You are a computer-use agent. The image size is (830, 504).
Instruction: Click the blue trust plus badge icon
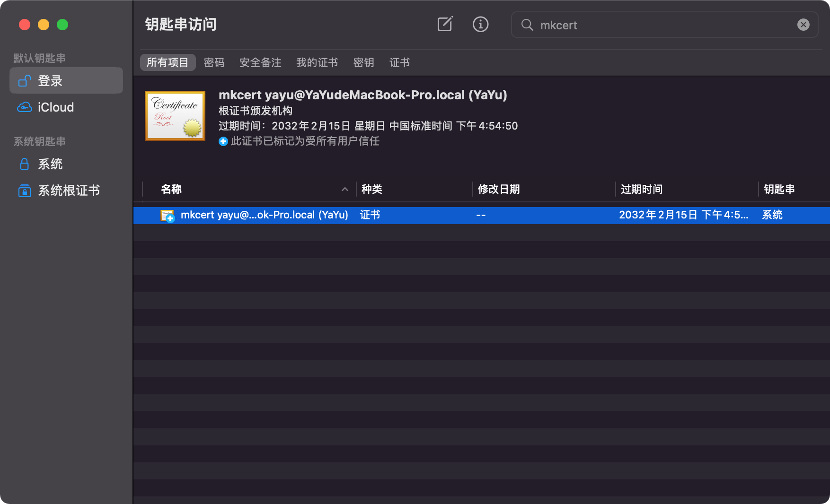click(223, 141)
